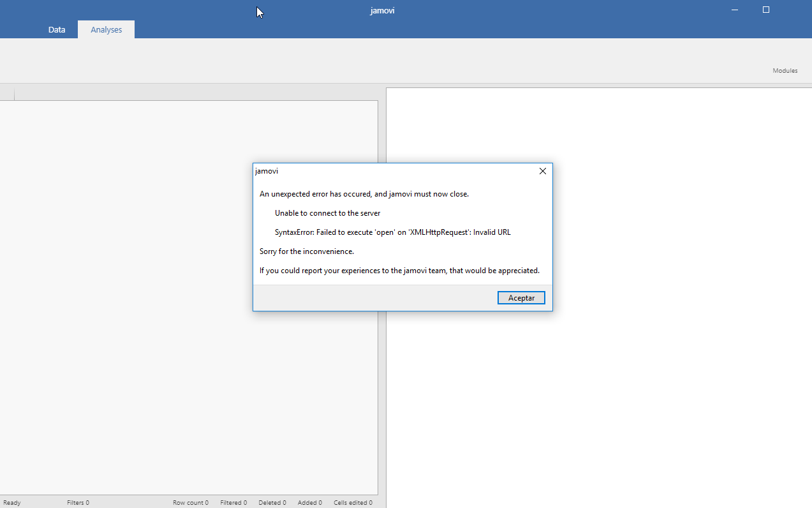This screenshot has height=508, width=812.
Task: Maximize the jamovi main window
Action: (766, 10)
